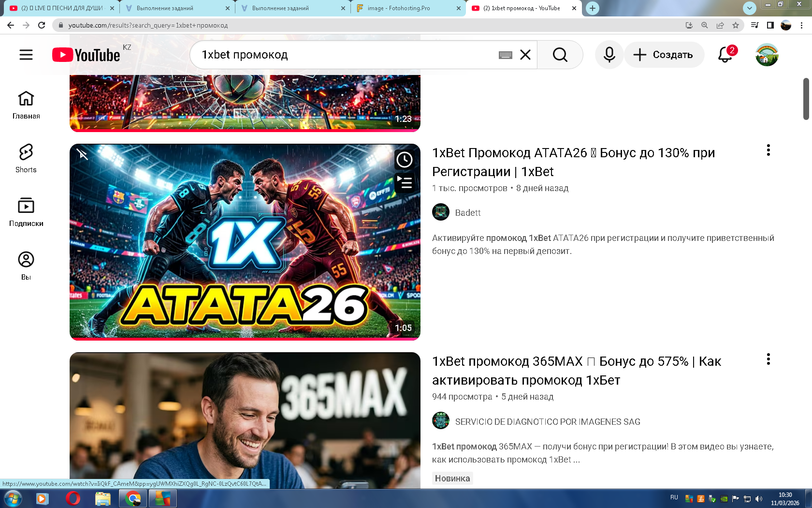This screenshot has width=812, height=508.
Task: Open notifications bell with 2 alerts
Action: (x=725, y=55)
